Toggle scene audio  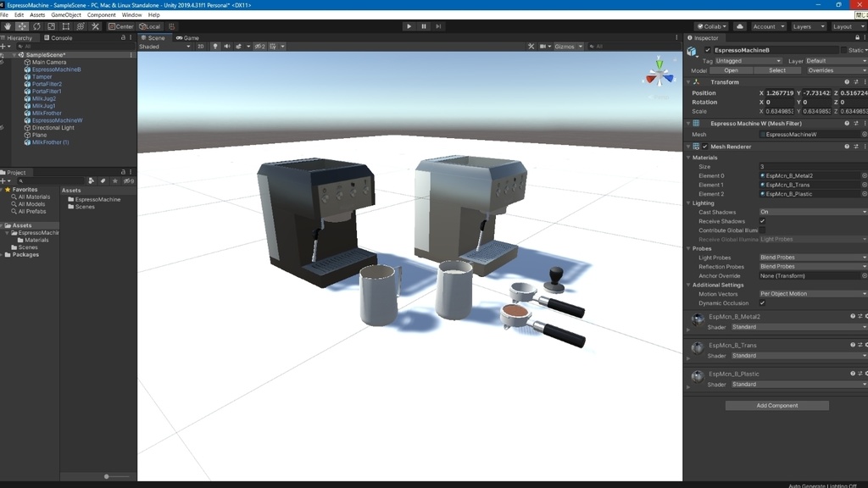227,47
